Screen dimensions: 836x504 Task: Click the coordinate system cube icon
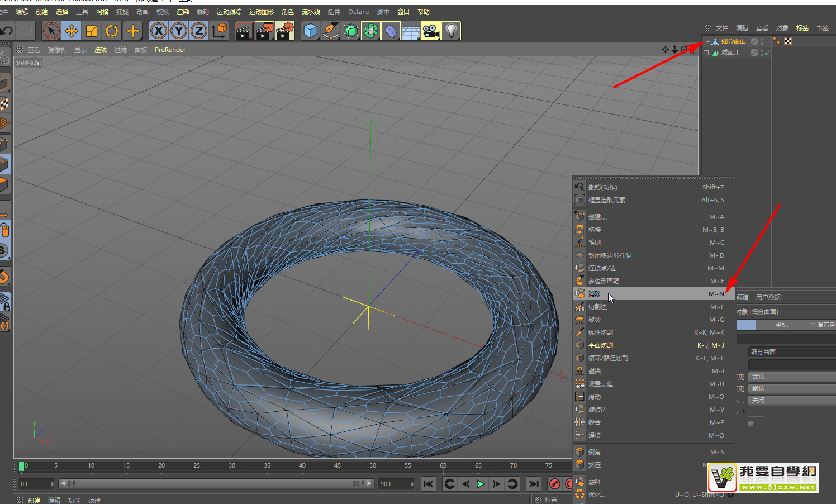[220, 31]
